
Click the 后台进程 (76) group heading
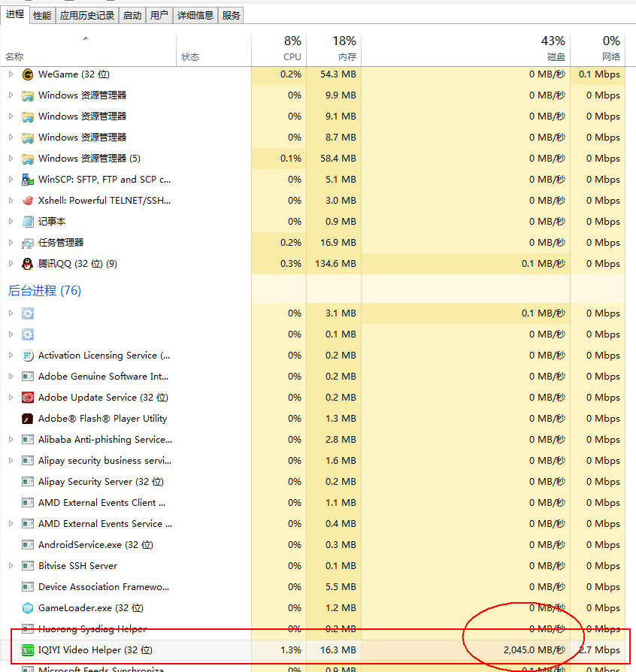tap(44, 291)
